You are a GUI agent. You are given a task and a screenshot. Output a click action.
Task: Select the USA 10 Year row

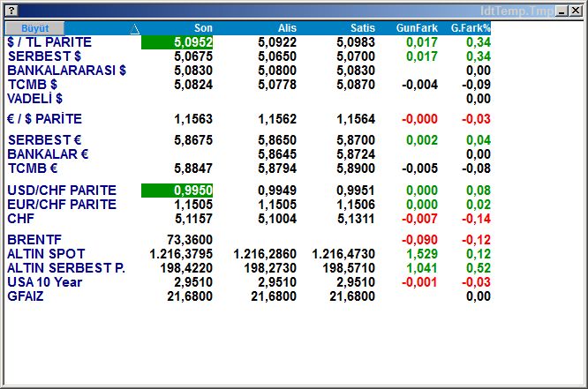click(x=45, y=282)
